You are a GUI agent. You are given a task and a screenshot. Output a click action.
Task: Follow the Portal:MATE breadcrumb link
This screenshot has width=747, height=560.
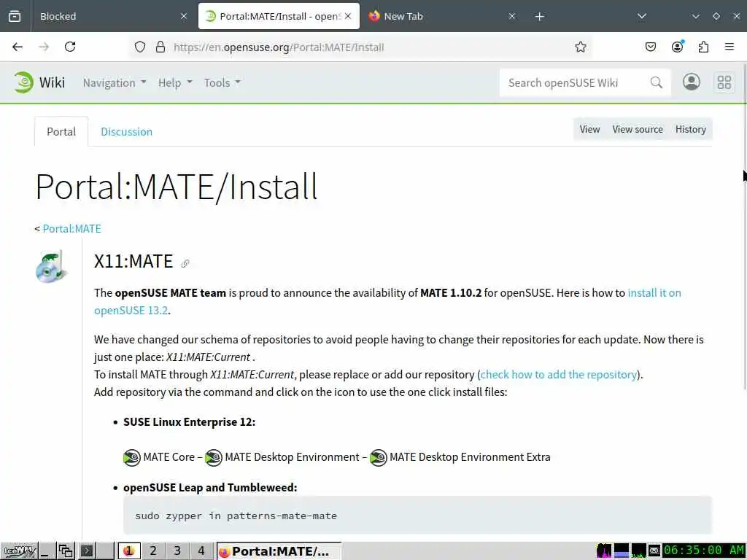(72, 228)
